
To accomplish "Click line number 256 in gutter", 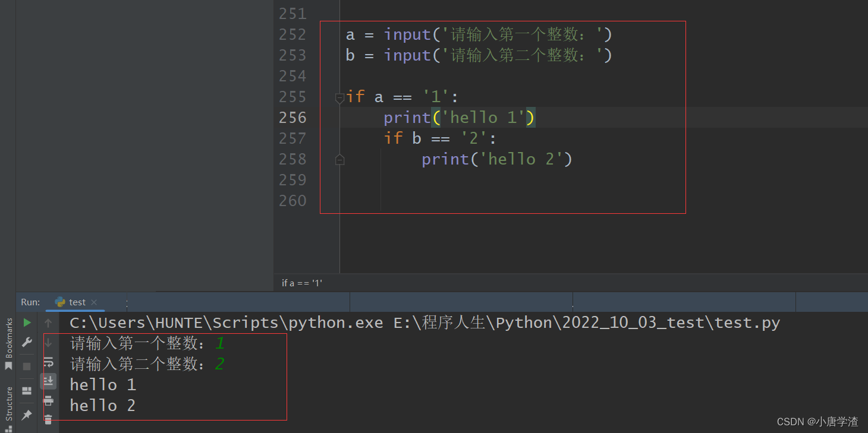I will 293,118.
